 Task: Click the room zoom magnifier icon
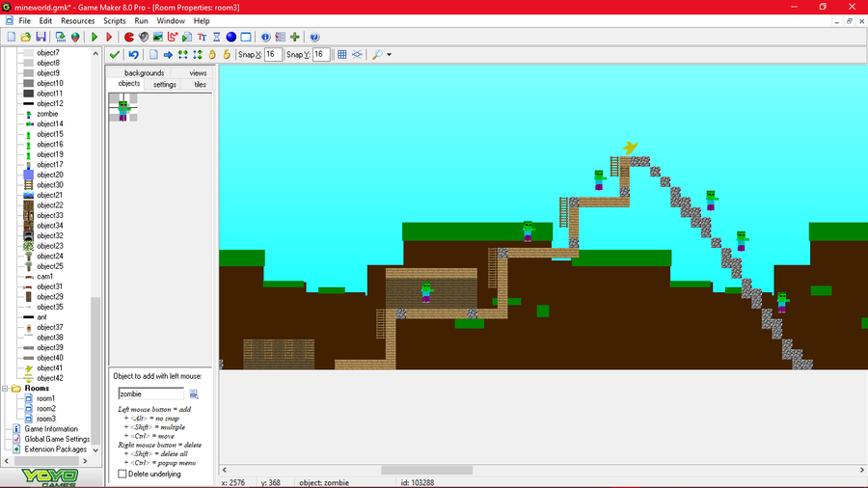pyautogui.click(x=377, y=55)
